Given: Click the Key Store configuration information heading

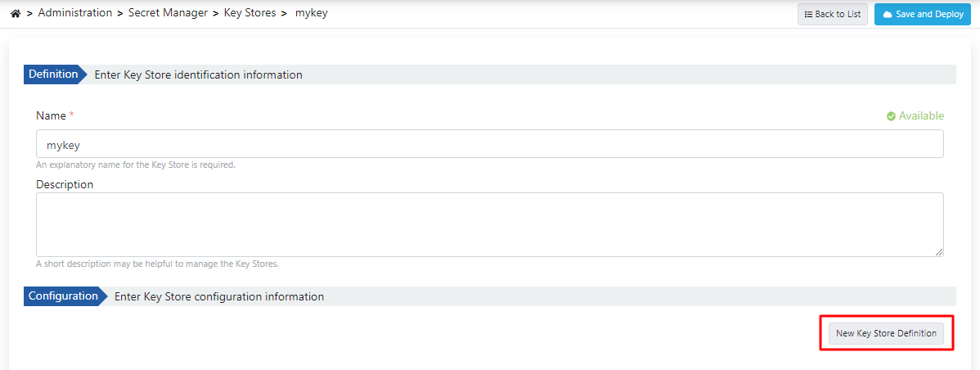Looking at the screenshot, I should (219, 296).
